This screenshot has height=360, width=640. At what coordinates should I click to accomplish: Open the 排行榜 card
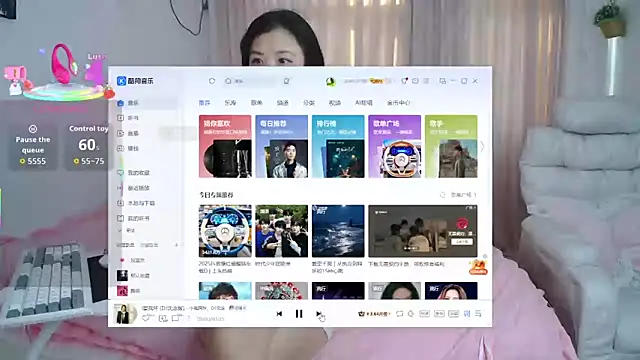point(338,146)
